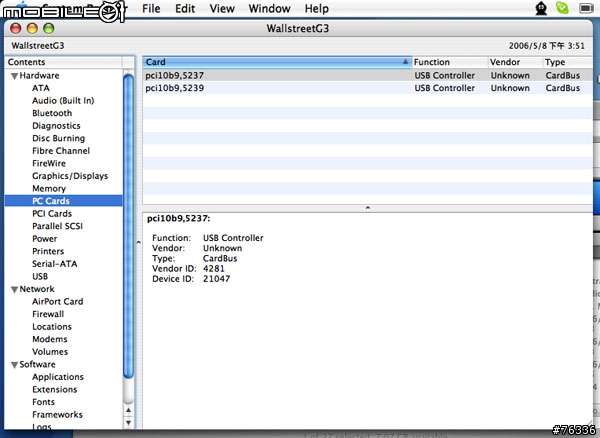Open the File menu

click(x=151, y=8)
